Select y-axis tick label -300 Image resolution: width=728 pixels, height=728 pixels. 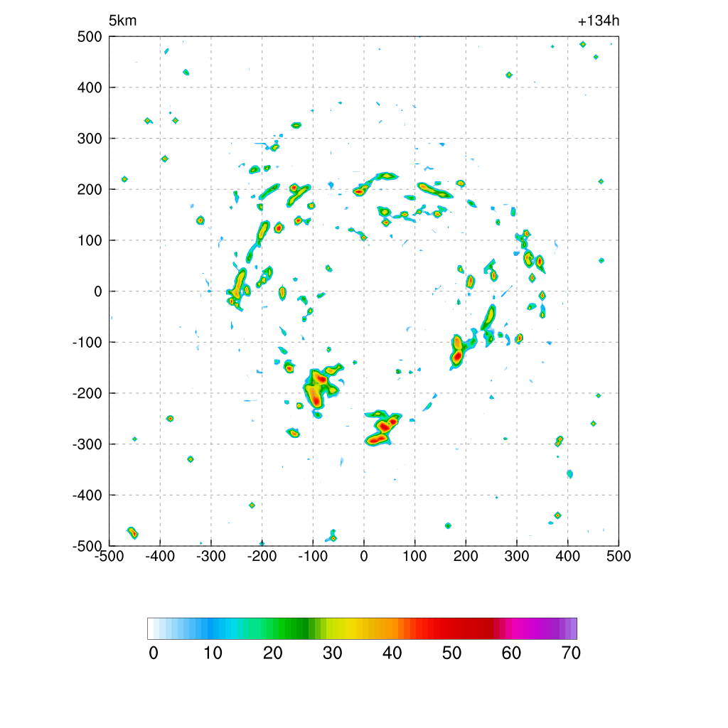tap(87, 444)
